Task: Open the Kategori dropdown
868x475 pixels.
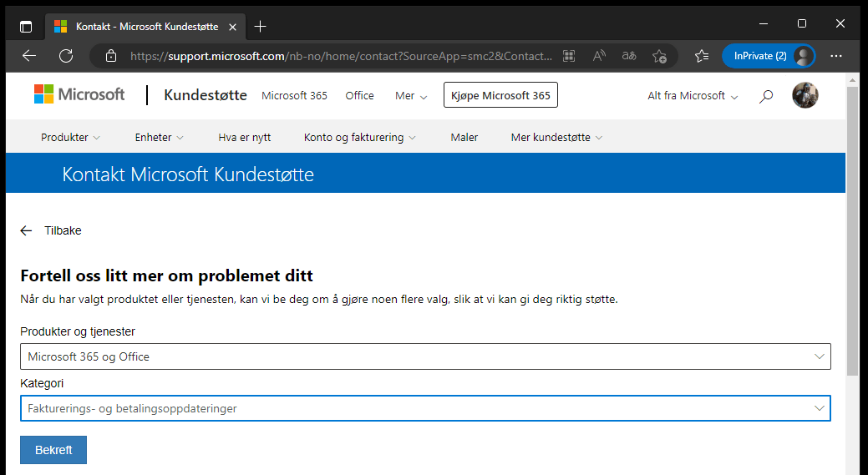Action: [x=425, y=408]
